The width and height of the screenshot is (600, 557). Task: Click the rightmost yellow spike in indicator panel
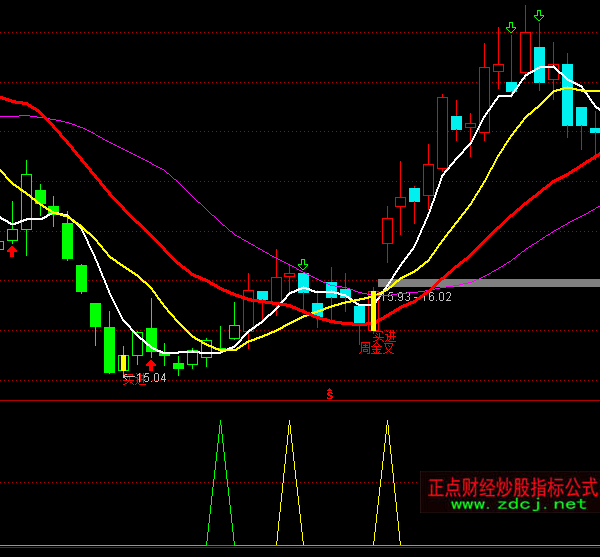[387, 480]
